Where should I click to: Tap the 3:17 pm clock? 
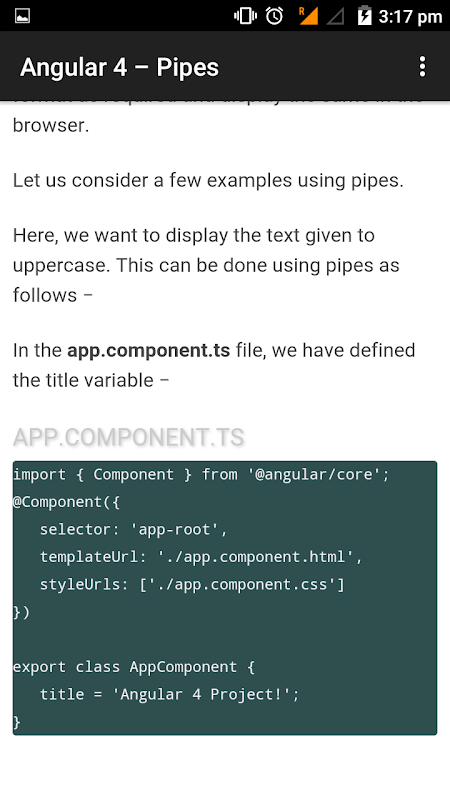(x=410, y=17)
